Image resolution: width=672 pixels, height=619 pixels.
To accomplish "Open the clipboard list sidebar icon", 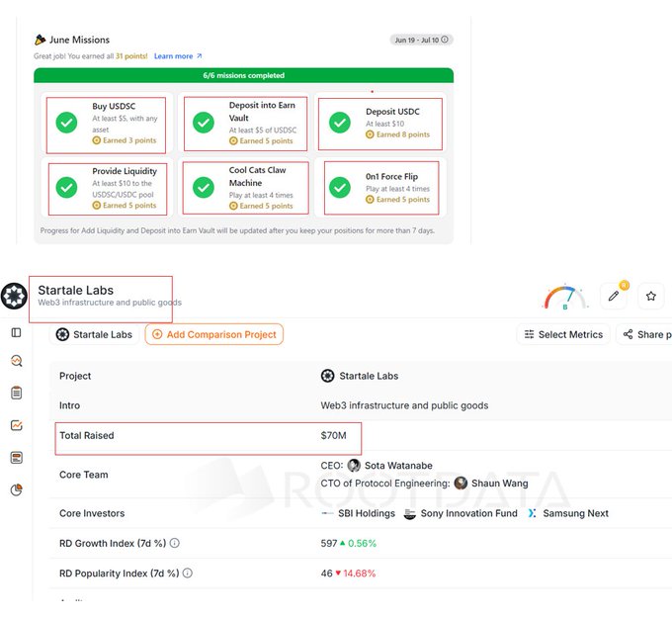I will tap(16, 393).
